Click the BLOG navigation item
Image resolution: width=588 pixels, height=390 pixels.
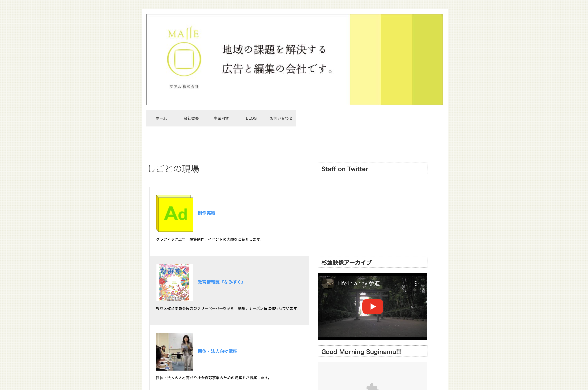click(251, 118)
